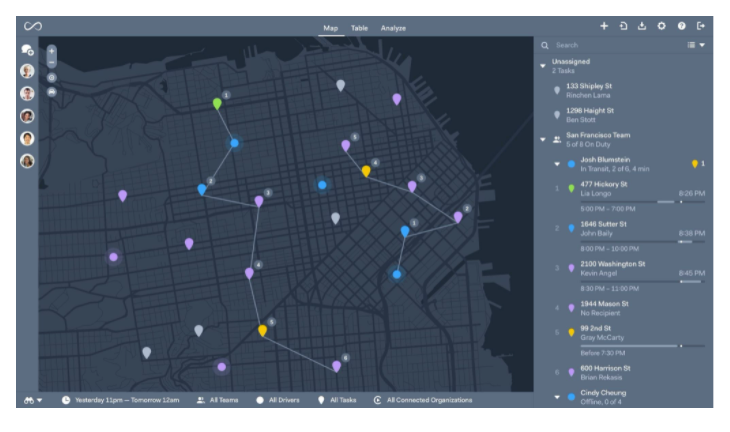
Task: Click the download export icon
Action: click(x=642, y=26)
